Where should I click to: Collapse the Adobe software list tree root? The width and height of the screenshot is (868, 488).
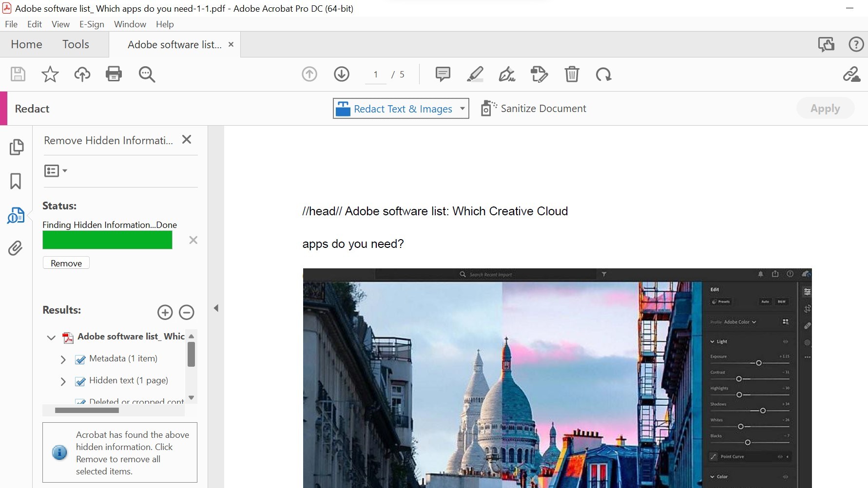coord(51,338)
